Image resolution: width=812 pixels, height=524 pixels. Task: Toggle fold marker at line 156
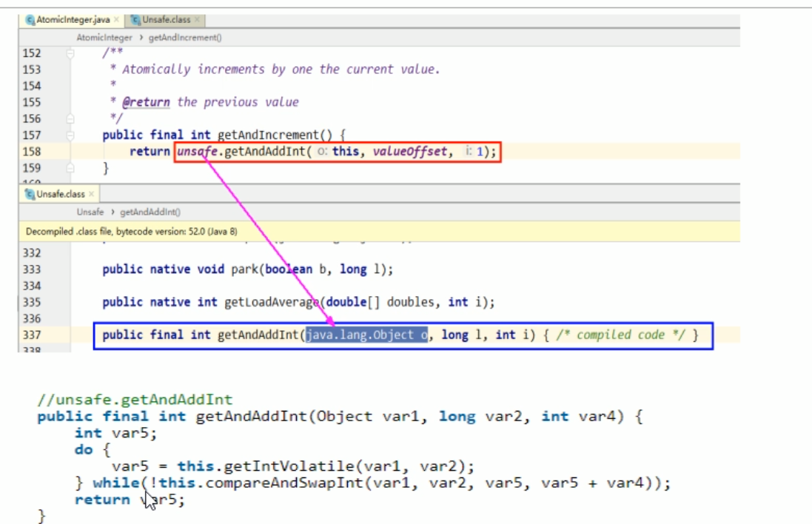pyautogui.click(x=70, y=118)
